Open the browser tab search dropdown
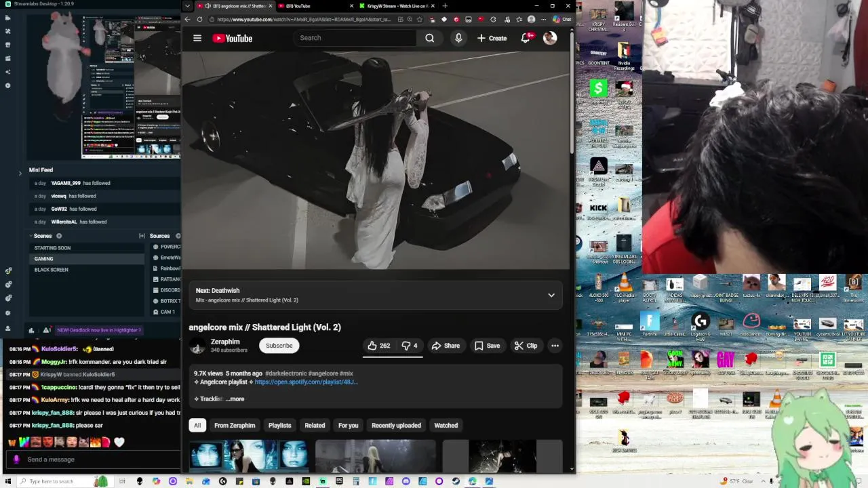This screenshot has width=868, height=488. coord(188,6)
